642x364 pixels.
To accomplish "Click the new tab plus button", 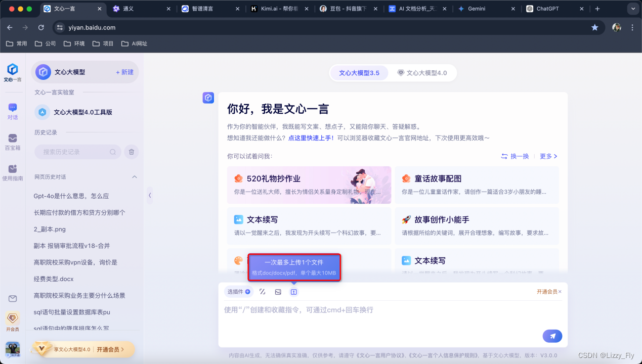I will click(x=597, y=9).
